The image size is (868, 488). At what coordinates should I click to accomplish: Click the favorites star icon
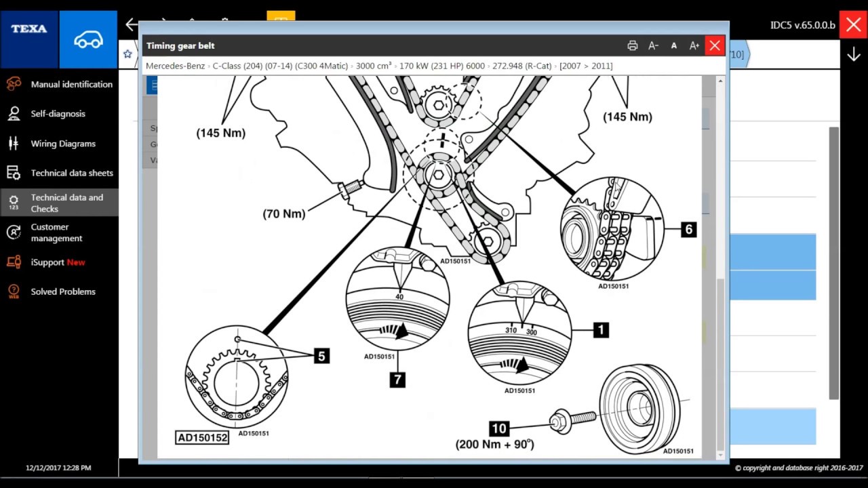[127, 54]
